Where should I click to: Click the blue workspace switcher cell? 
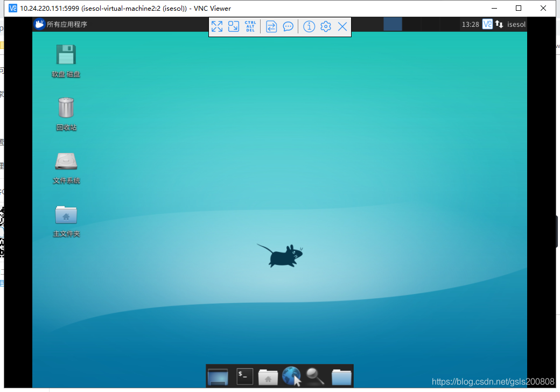coord(393,24)
